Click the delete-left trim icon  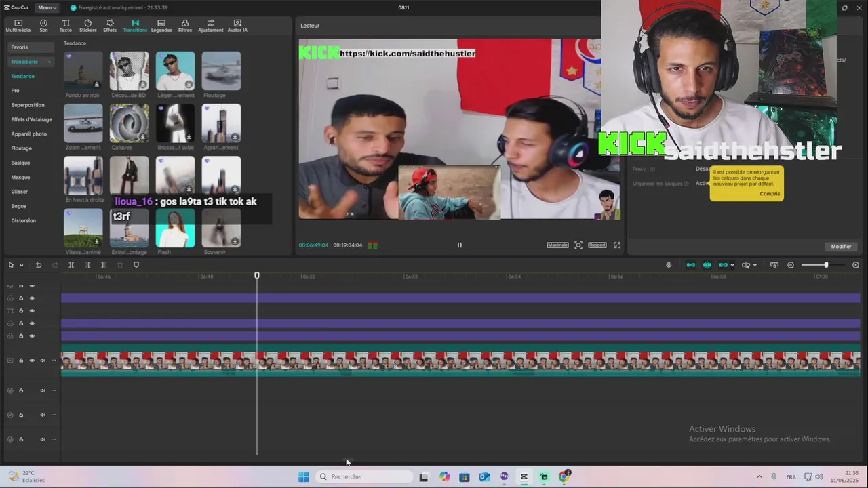click(87, 265)
